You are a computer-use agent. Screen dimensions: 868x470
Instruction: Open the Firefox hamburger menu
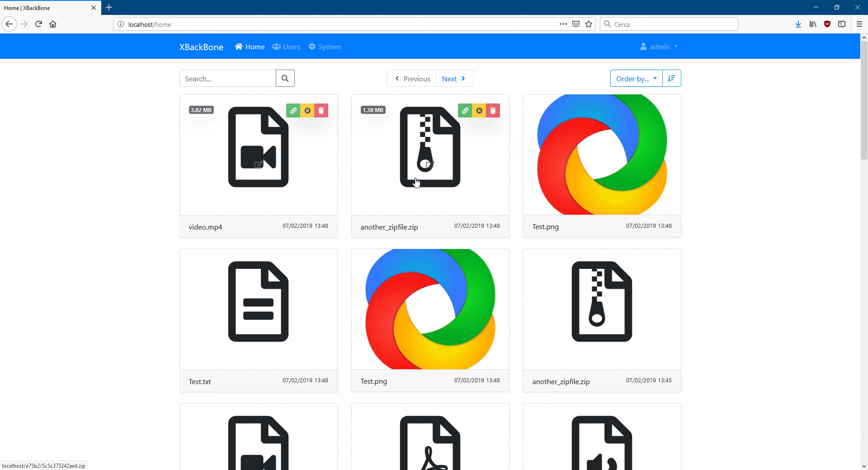pyautogui.click(x=859, y=24)
